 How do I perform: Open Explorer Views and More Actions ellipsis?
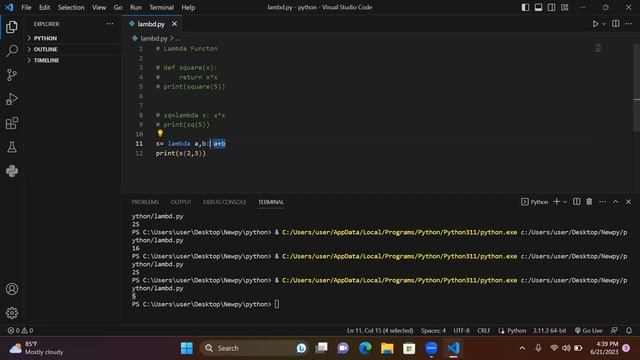110,24
